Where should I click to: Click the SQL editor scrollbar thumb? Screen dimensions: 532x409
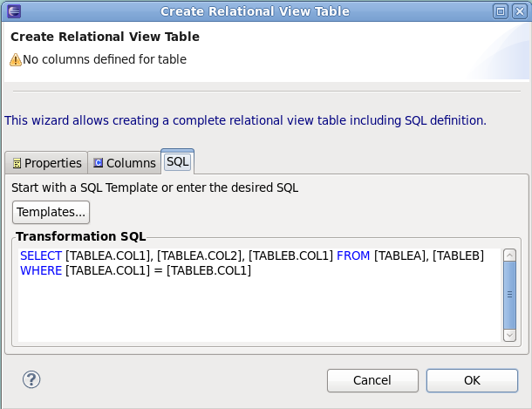click(x=509, y=295)
